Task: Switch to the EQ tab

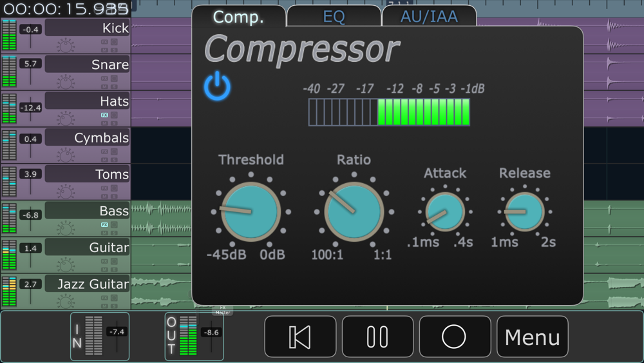Action: pyautogui.click(x=334, y=17)
